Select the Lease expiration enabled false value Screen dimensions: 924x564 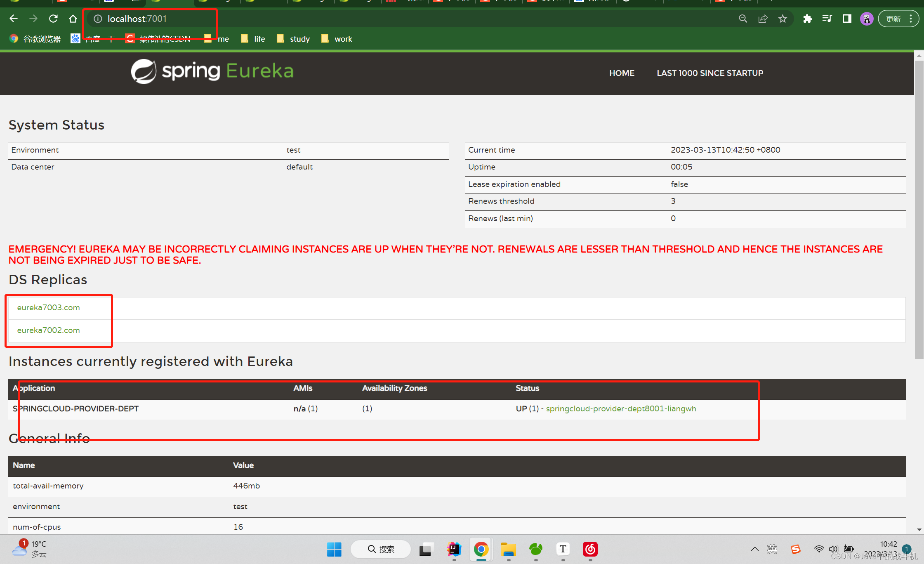tap(679, 184)
